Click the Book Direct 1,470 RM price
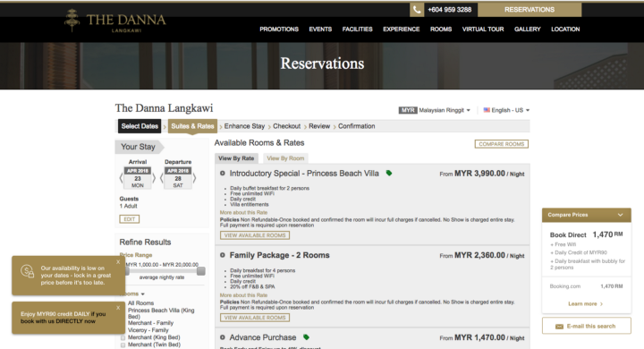Screen dimensions: 644x349 pyautogui.click(x=607, y=234)
